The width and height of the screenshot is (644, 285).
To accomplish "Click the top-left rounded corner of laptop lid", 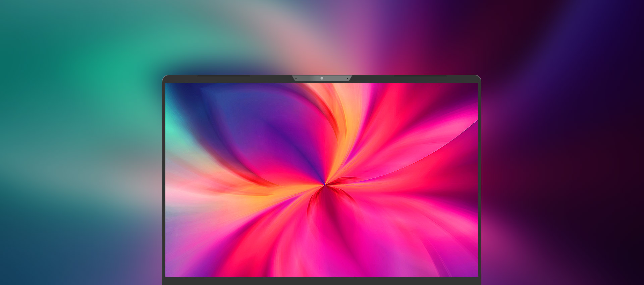I will point(165,77).
